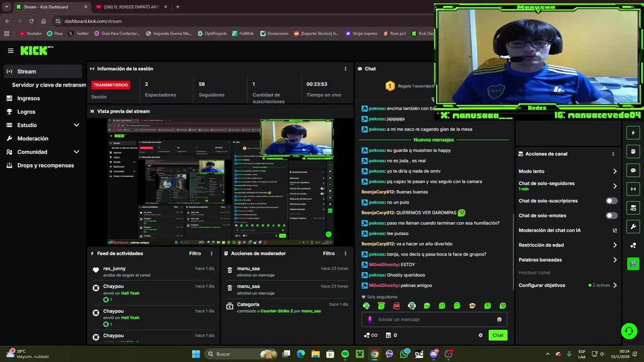Click trash icon of first manu_saa moderator action

[x=229, y=270]
